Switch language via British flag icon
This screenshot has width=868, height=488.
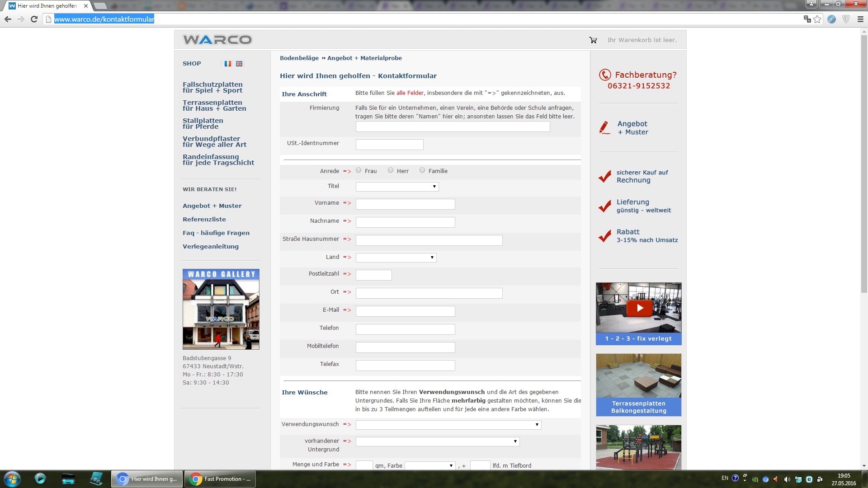(239, 64)
